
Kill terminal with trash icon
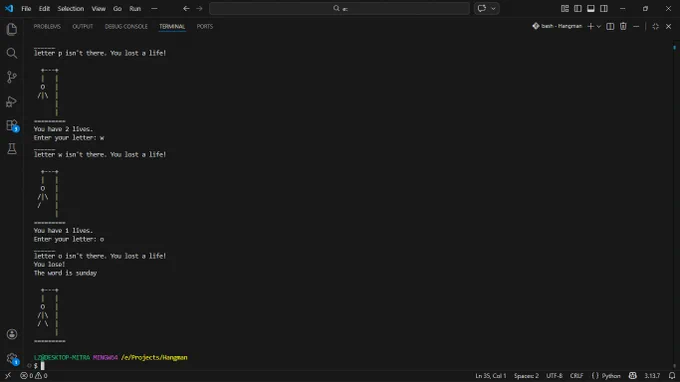point(623,26)
